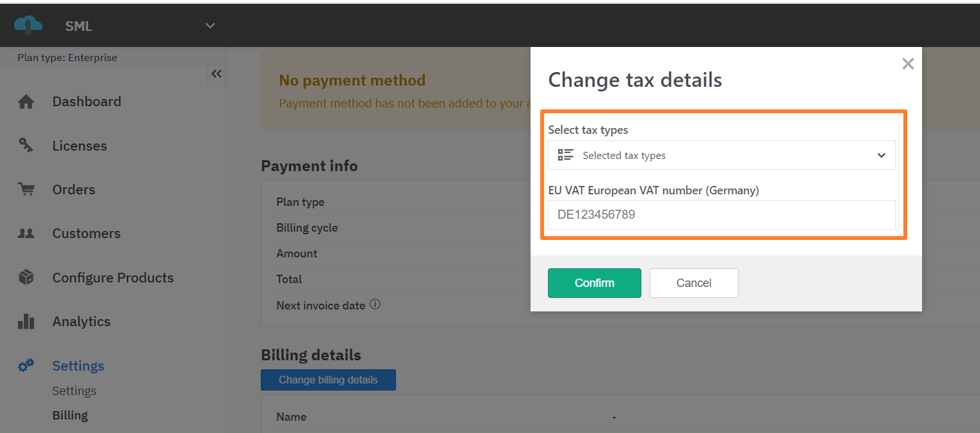Click info icon next to Next invoice date
The width and height of the screenshot is (980, 433).
click(x=375, y=305)
